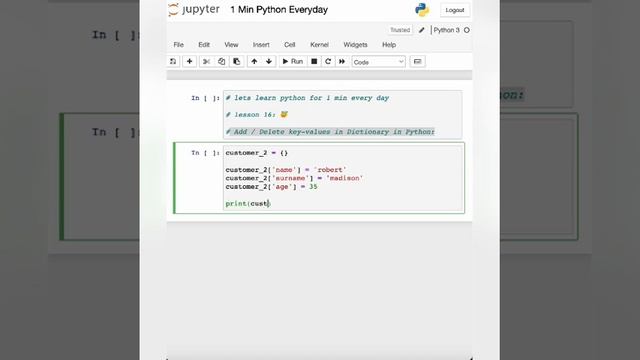Click the Python 3 kernel name
Viewport: 640px width, 360px height.
click(446, 30)
